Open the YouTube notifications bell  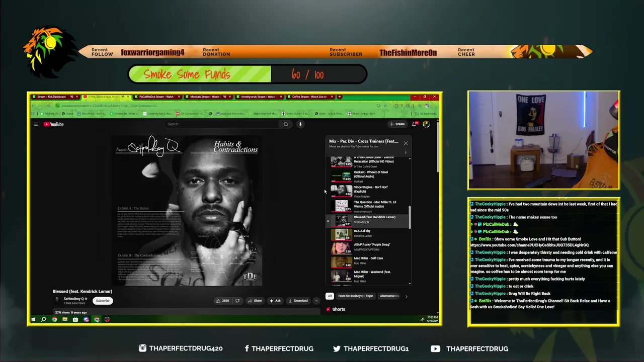pyautogui.click(x=415, y=124)
